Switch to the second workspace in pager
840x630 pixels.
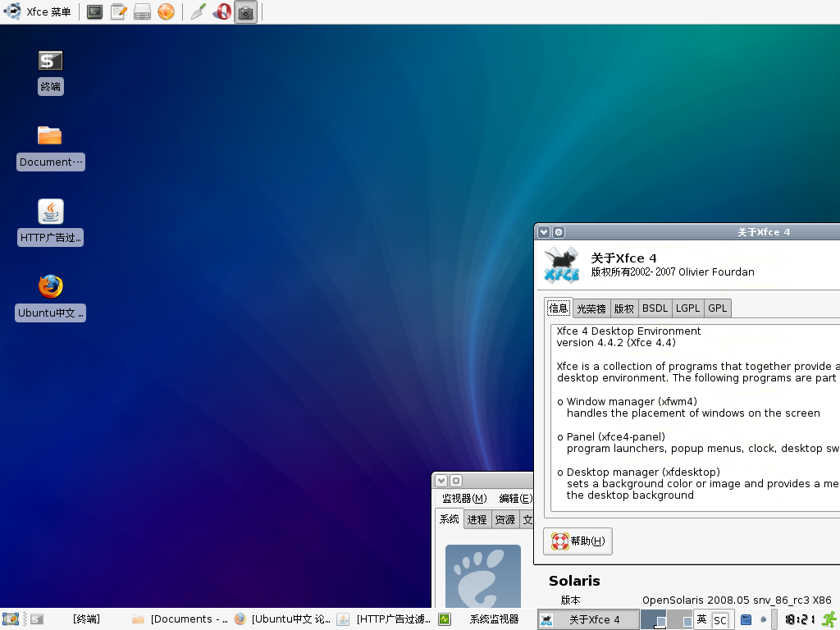click(x=680, y=619)
